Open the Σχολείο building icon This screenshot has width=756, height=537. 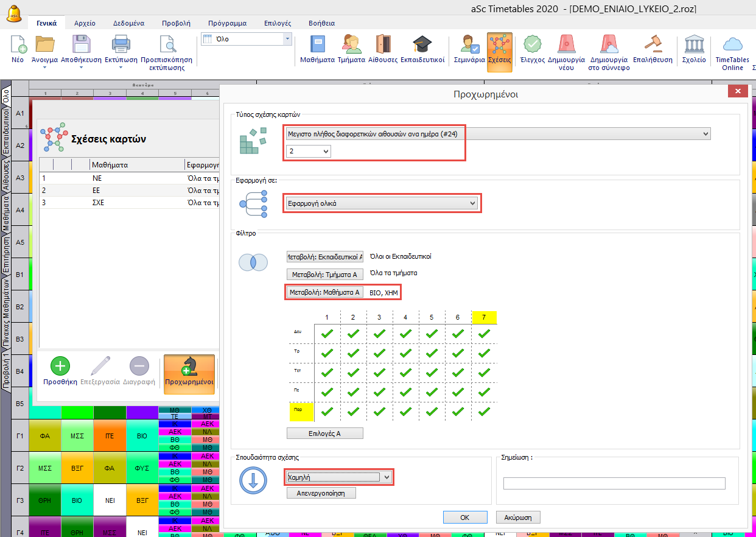tap(694, 45)
